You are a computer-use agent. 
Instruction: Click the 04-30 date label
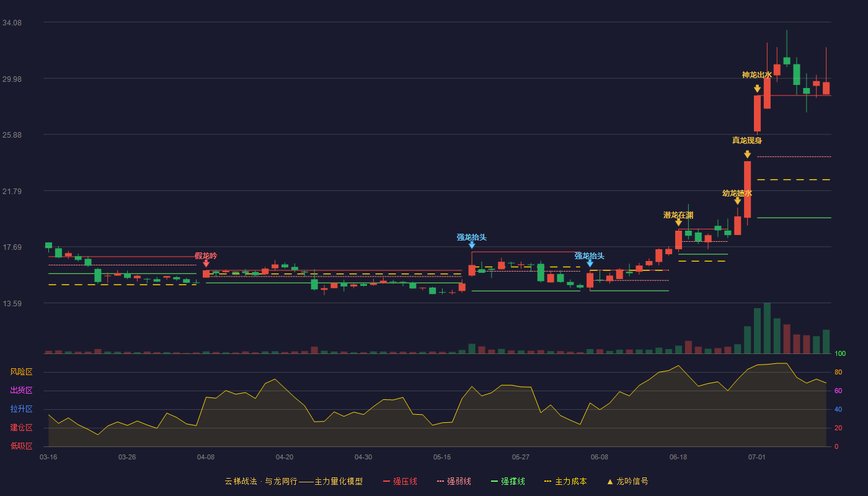point(363,457)
